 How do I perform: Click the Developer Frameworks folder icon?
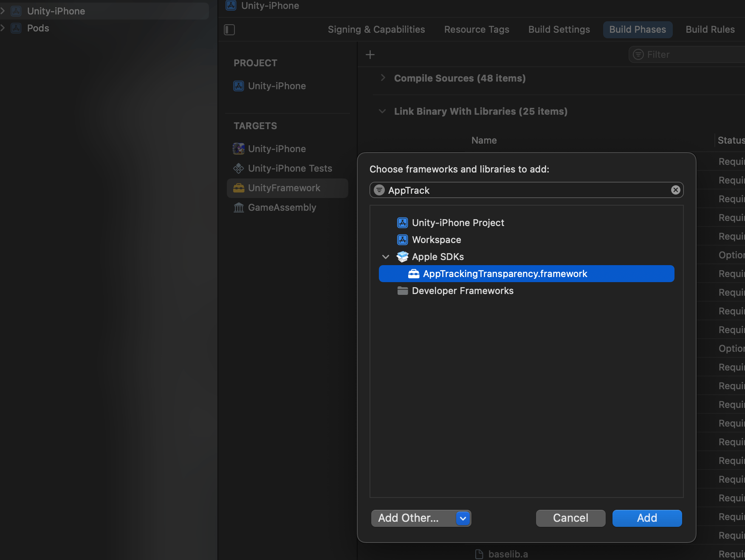tap(402, 291)
